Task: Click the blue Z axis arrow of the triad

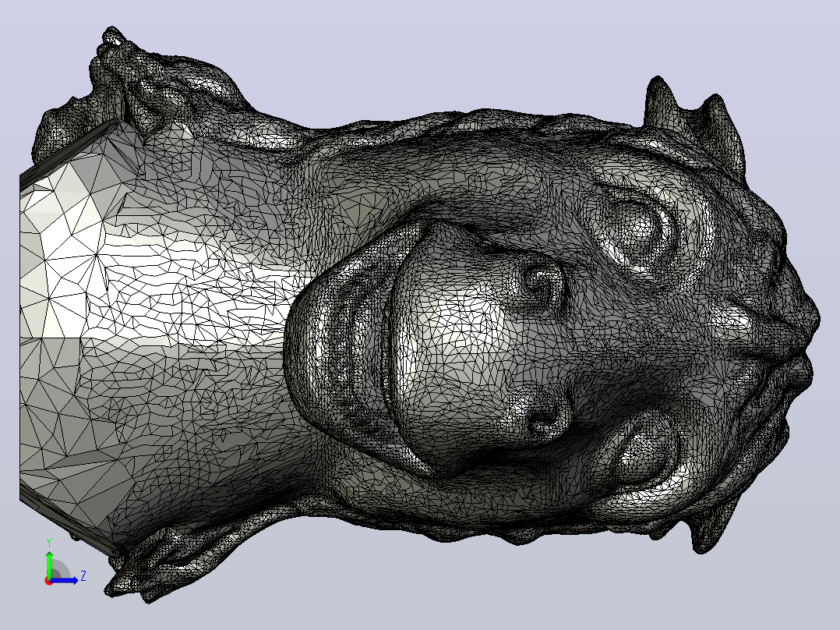Action: click(64, 580)
